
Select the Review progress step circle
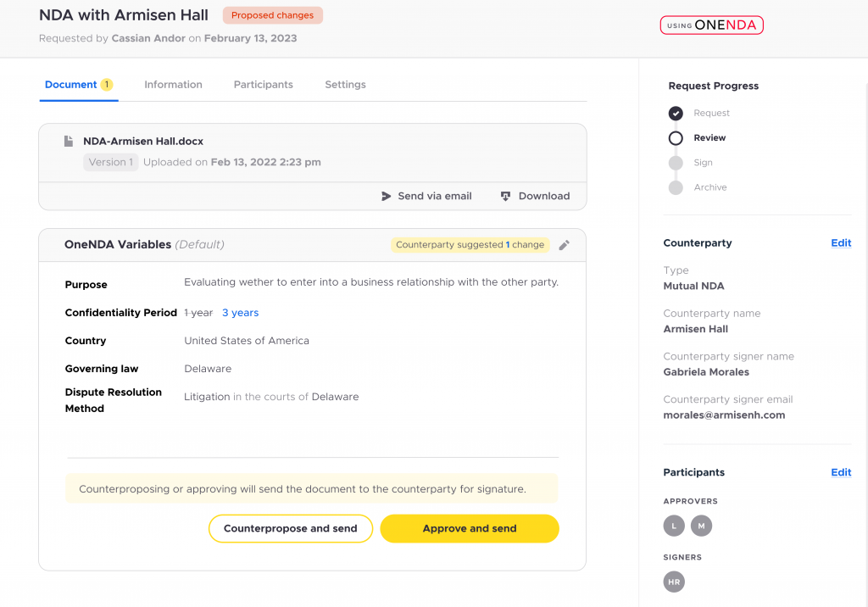click(676, 138)
